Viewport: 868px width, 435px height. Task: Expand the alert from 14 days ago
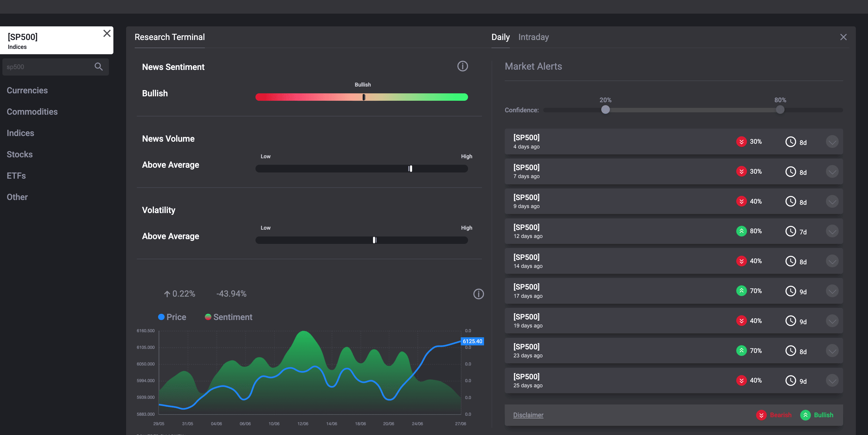pyautogui.click(x=832, y=261)
